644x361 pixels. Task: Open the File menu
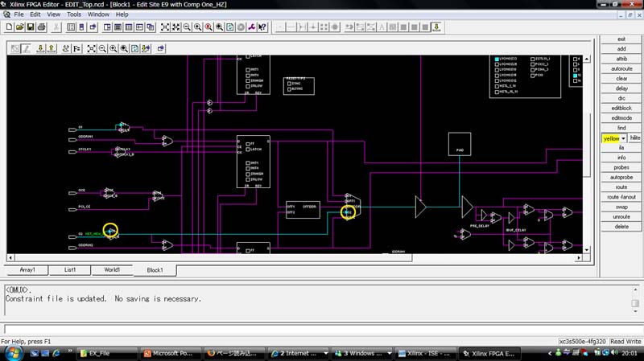coord(19,14)
